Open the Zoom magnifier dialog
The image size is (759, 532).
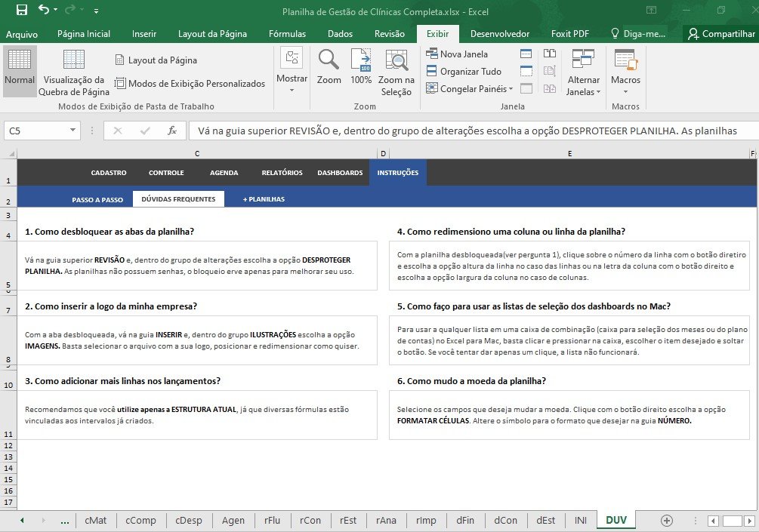click(x=329, y=68)
